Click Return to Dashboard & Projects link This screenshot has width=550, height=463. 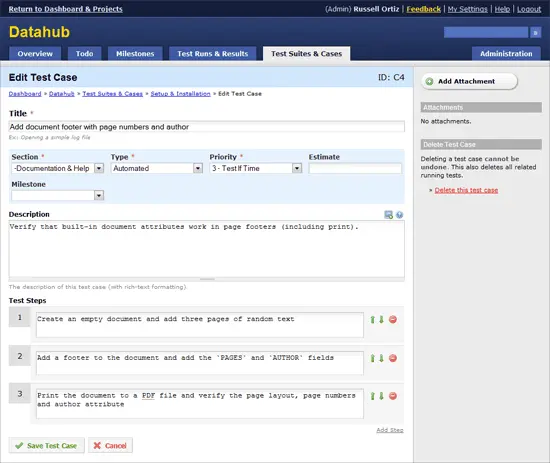[x=66, y=9]
